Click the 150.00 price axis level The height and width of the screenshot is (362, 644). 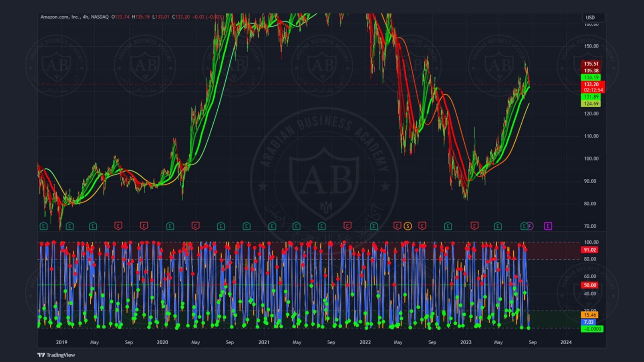pos(591,46)
